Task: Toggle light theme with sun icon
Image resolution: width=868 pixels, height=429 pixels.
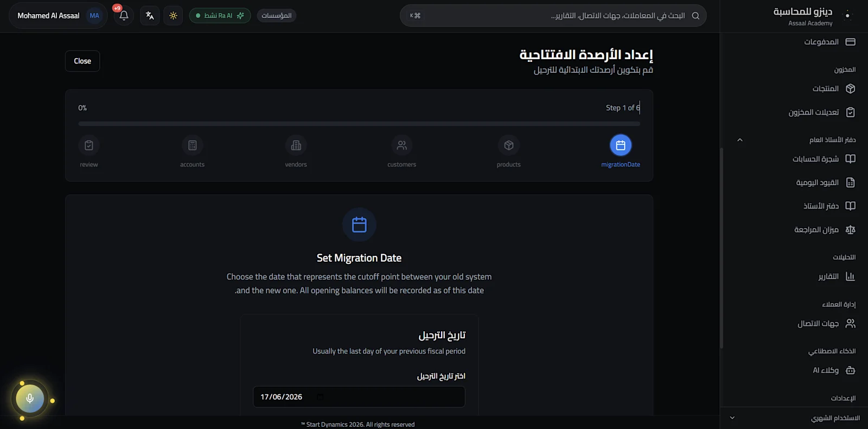Action: point(173,16)
